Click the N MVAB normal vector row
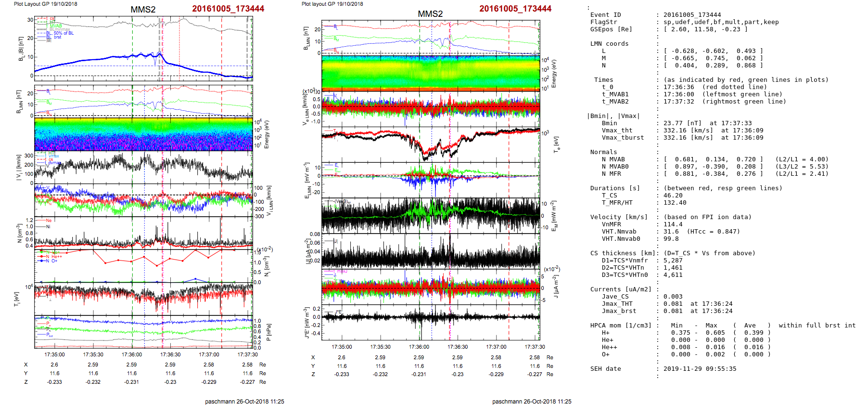The image size is (868, 405). point(713,159)
